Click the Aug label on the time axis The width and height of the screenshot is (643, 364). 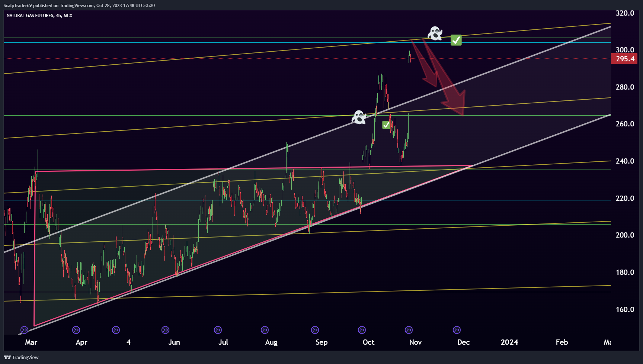(x=271, y=342)
